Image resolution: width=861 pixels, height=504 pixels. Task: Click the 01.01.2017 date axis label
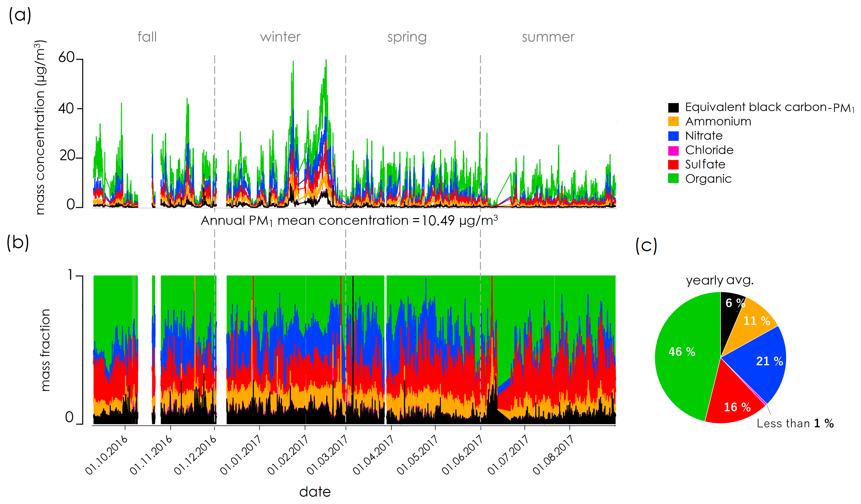[x=241, y=455]
